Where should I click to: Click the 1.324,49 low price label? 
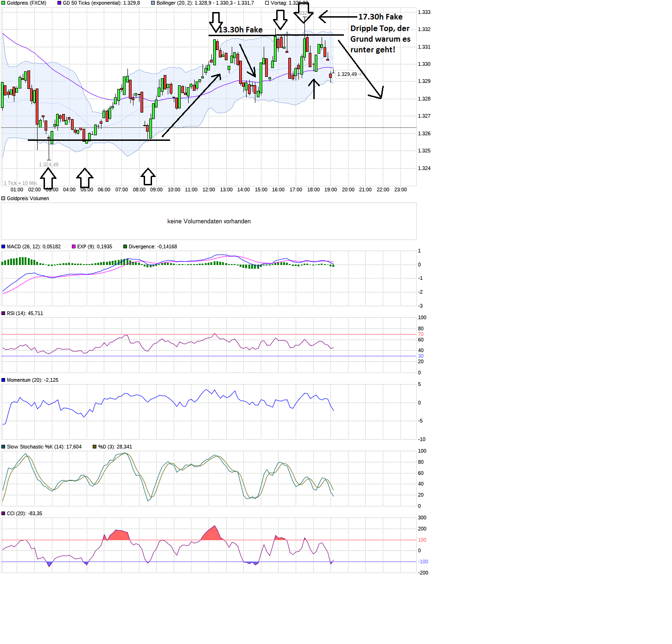pyautogui.click(x=48, y=164)
